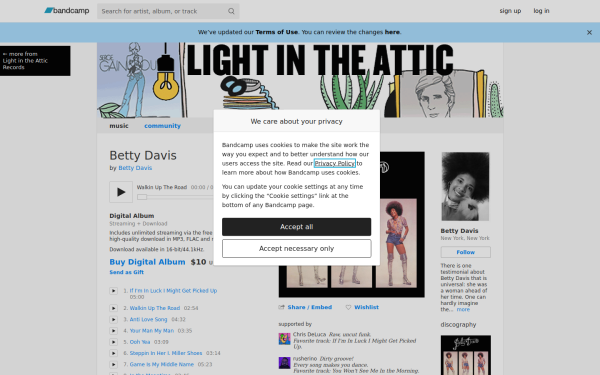Click the Wishlist text link
This screenshot has width=600, height=375.
(367, 307)
